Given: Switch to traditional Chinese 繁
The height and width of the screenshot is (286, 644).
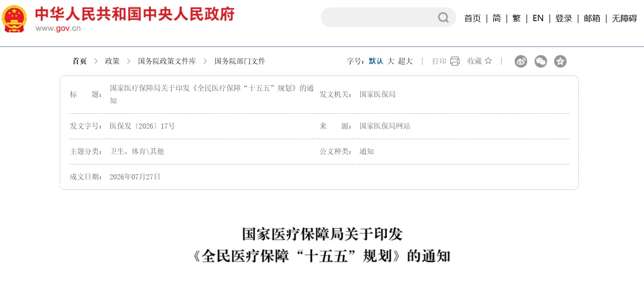Looking at the screenshot, I should click(517, 18).
